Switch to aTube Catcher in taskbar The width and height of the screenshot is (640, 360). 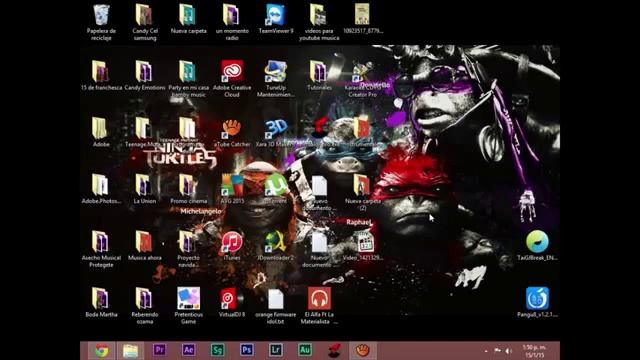(362, 351)
